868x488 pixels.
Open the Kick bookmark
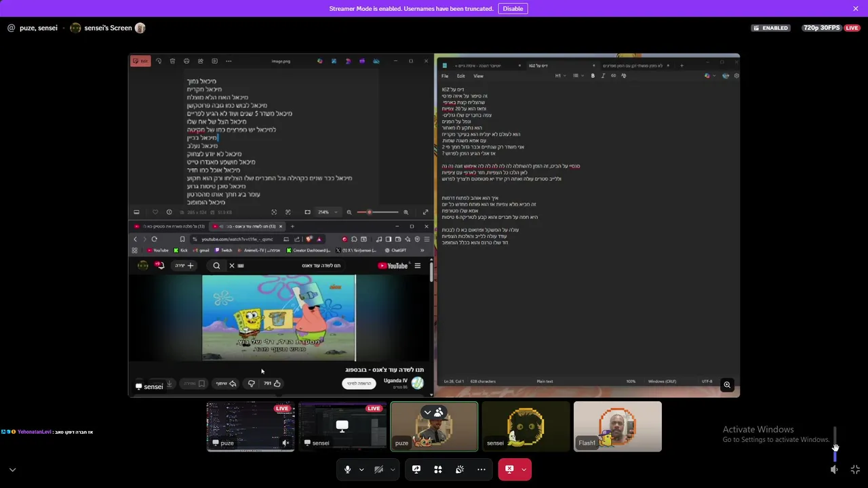(x=181, y=250)
